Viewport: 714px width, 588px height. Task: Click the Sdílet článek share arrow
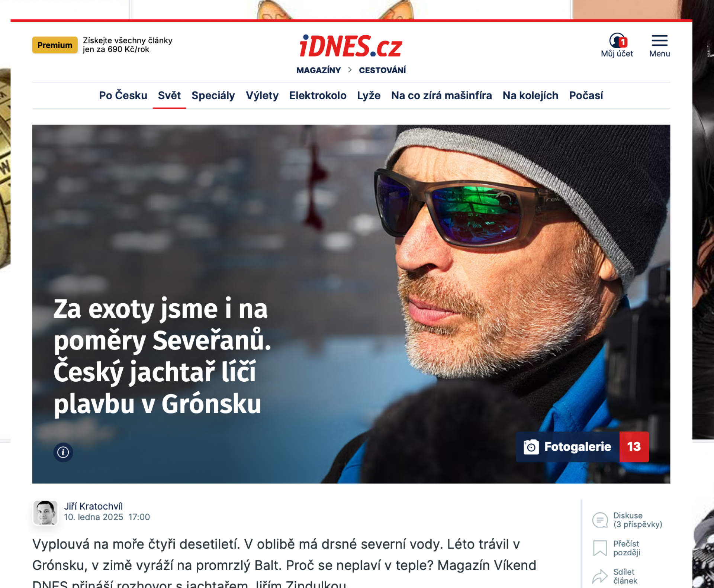click(x=600, y=576)
